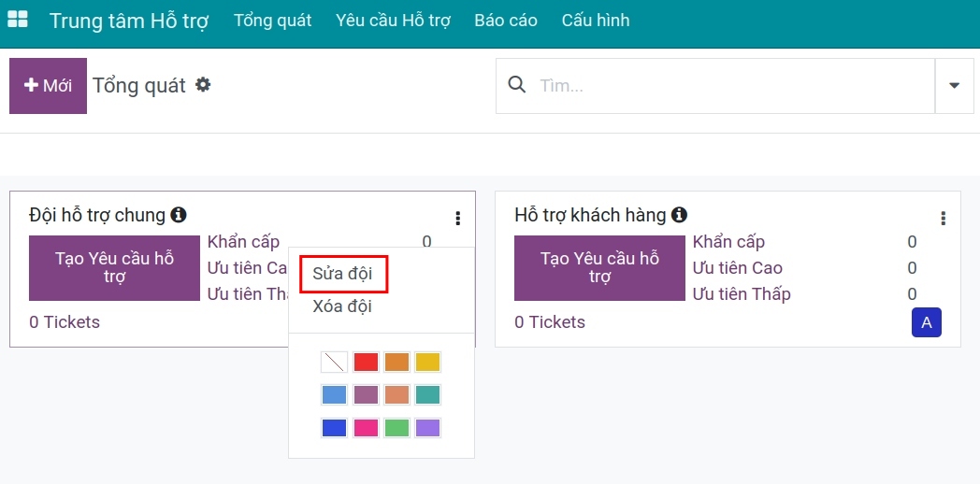Pick the orange color swatch

pyautogui.click(x=396, y=363)
